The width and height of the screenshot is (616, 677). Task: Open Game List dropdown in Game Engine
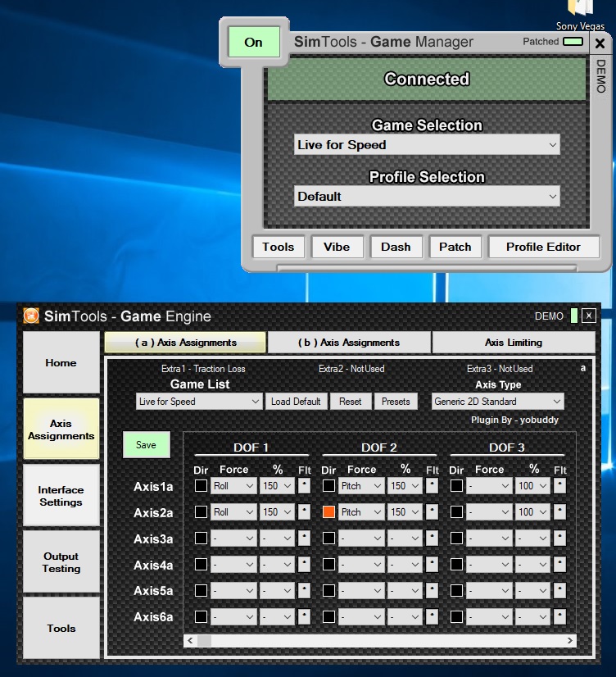[199, 401]
